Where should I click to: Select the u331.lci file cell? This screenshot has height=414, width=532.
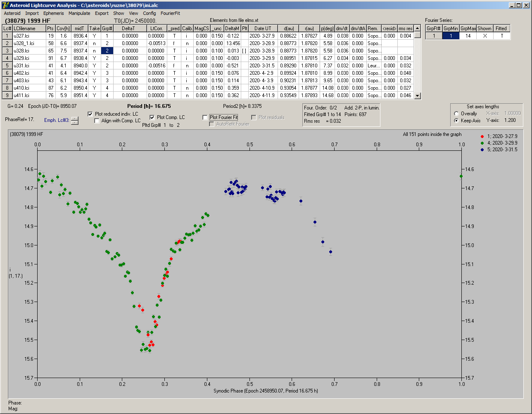[28, 66]
